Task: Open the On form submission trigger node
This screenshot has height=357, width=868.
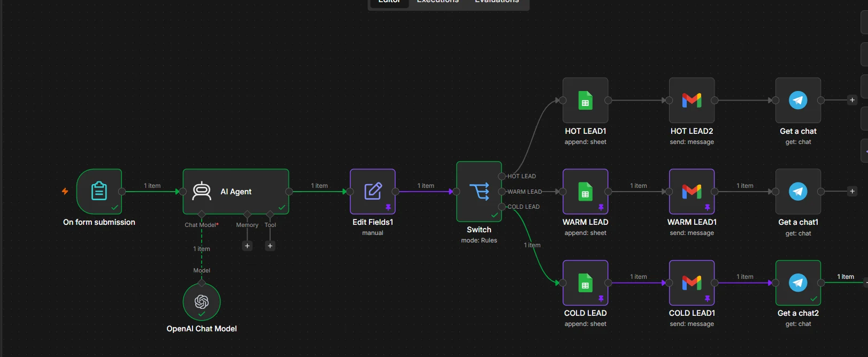Action: [99, 192]
